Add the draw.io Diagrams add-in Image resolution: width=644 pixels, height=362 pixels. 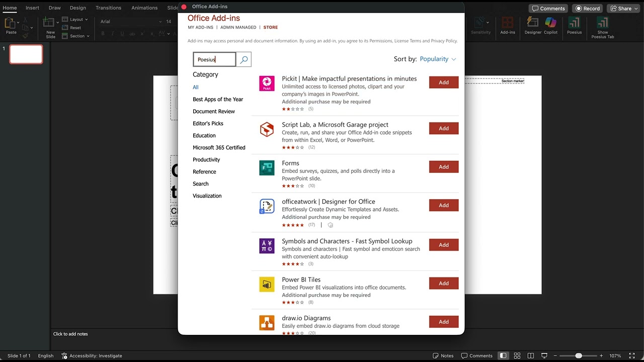(444, 322)
